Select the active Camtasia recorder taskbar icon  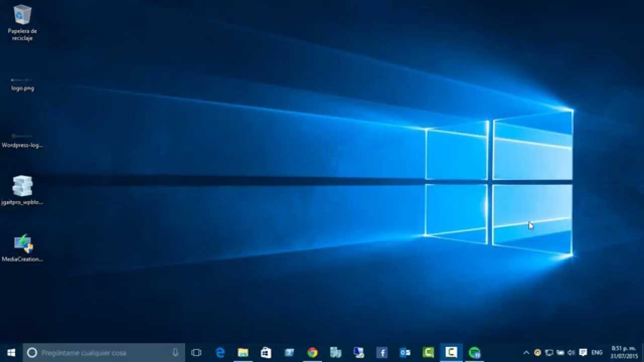coord(451,352)
